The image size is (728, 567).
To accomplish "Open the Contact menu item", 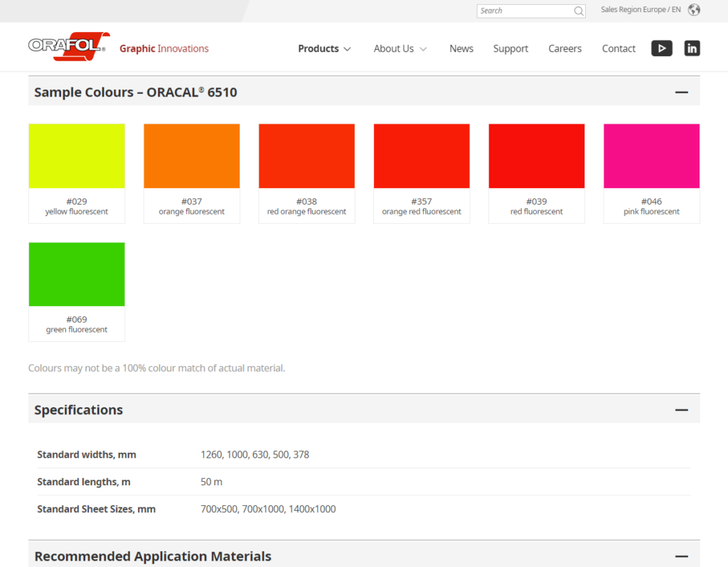I will point(619,49).
